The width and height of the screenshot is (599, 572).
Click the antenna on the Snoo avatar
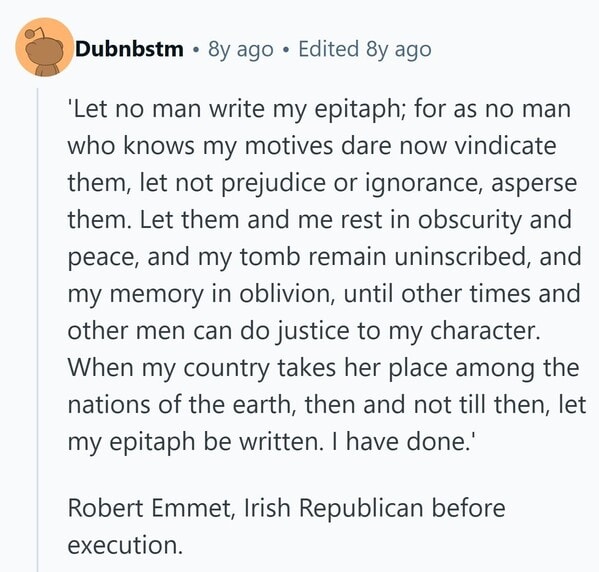[x=34, y=34]
